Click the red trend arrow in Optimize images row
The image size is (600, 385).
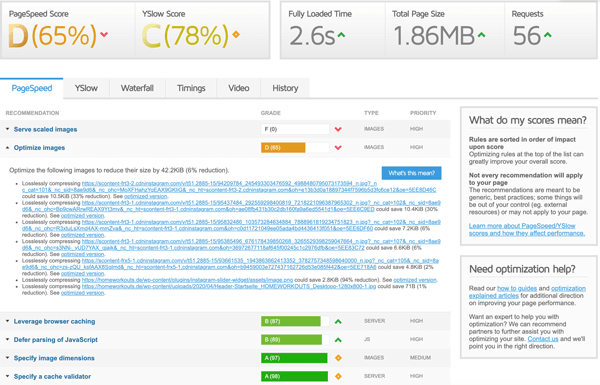[x=338, y=148]
